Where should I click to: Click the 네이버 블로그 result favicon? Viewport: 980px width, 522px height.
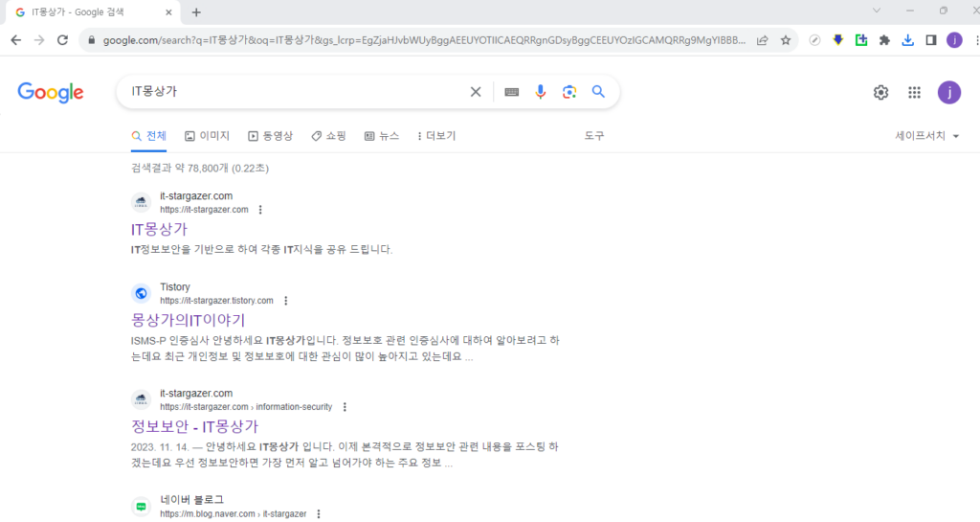pyautogui.click(x=142, y=507)
